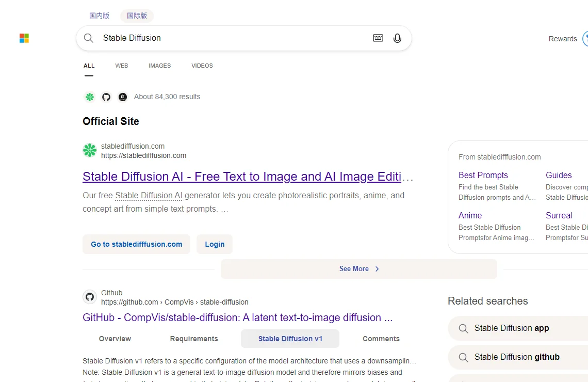Click GitHub favicon beside CompVis result

pos(90,297)
